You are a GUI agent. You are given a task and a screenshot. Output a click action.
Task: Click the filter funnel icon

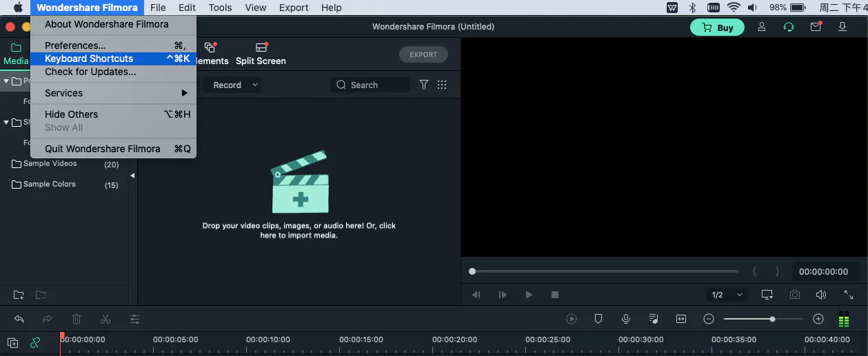click(x=424, y=85)
